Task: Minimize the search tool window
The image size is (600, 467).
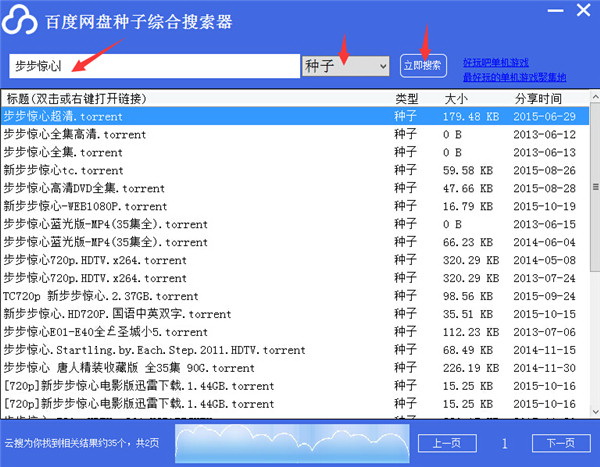Action: (555, 11)
